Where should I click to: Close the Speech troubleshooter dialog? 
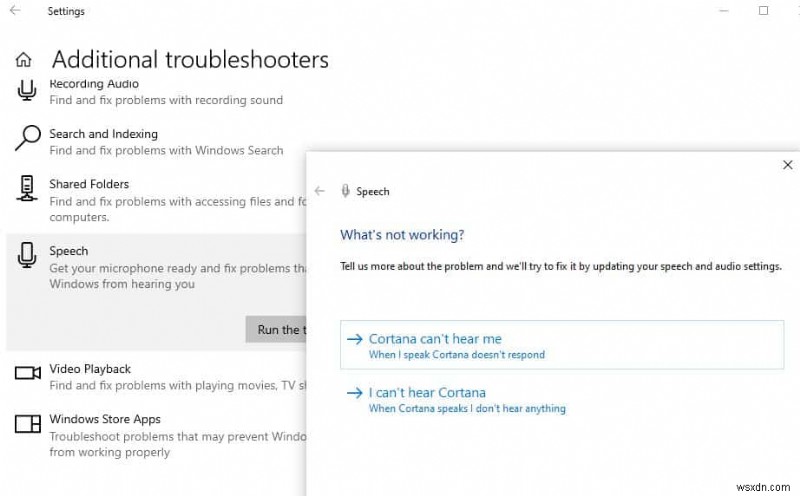coord(787,165)
